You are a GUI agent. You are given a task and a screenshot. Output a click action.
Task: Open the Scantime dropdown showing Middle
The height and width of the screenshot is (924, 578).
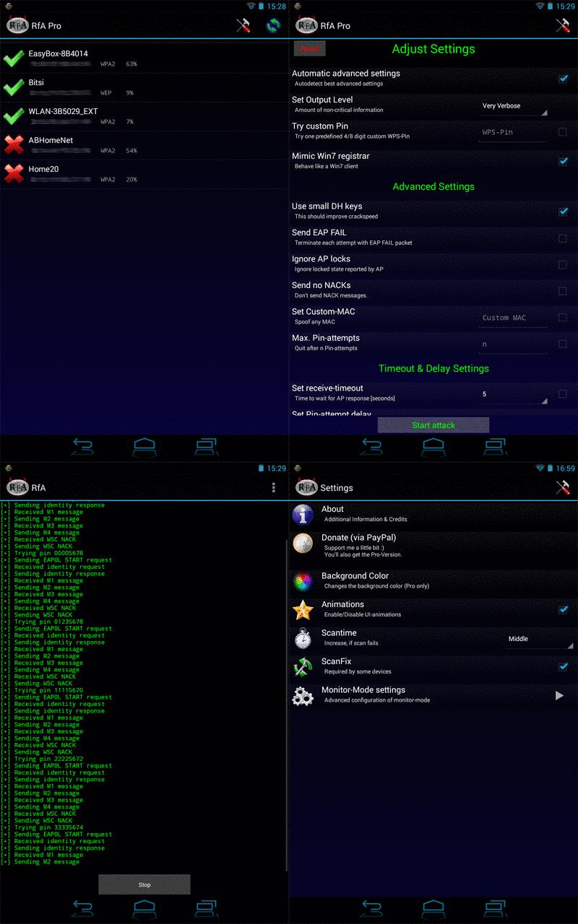click(x=540, y=639)
